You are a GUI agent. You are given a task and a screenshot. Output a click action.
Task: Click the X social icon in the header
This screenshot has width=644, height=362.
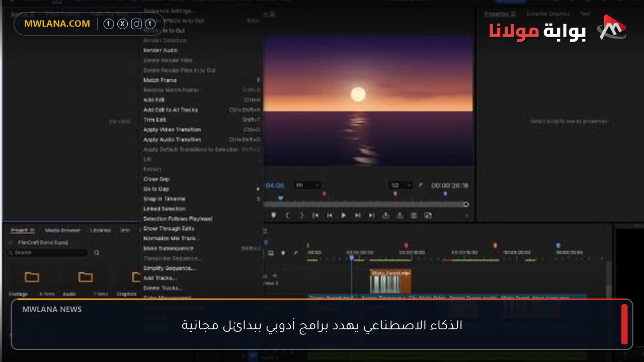[x=122, y=24]
